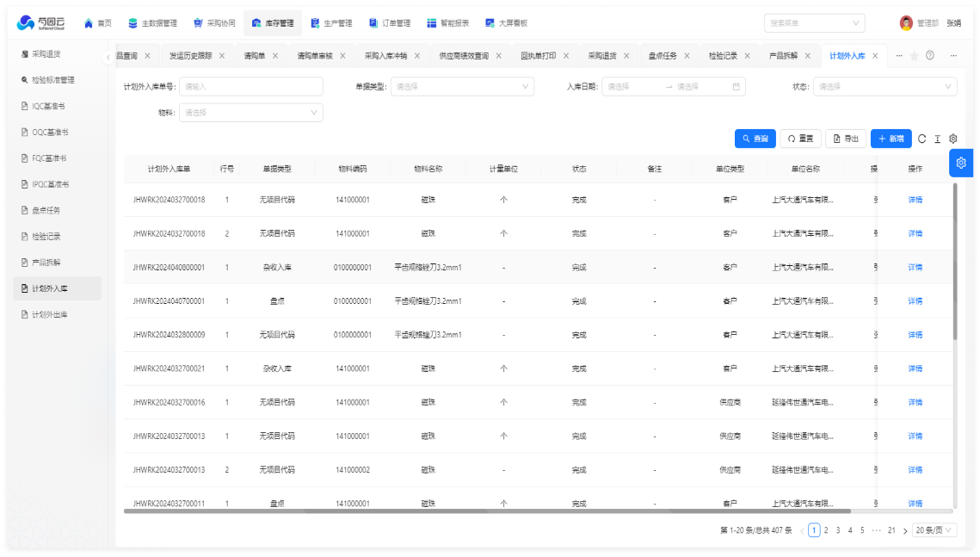Click the favorite star icon
The height and width of the screenshot is (557, 980).
point(915,56)
